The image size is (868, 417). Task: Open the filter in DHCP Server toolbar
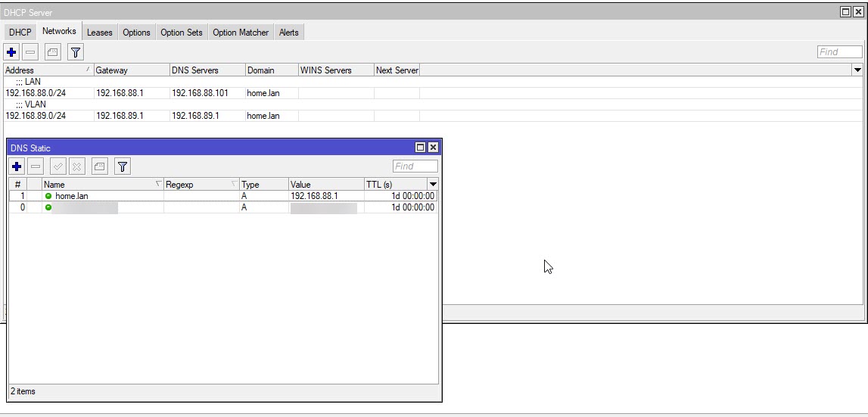point(75,53)
